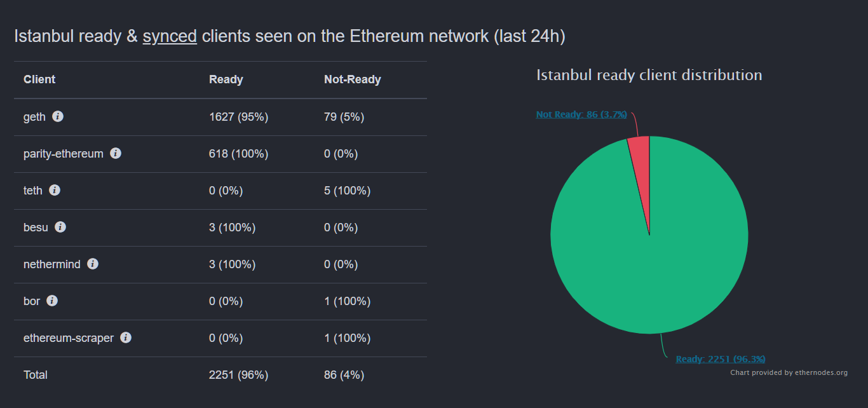Click the underlined "synced" link in heading
The width and height of the screenshot is (868, 408).
point(170,36)
